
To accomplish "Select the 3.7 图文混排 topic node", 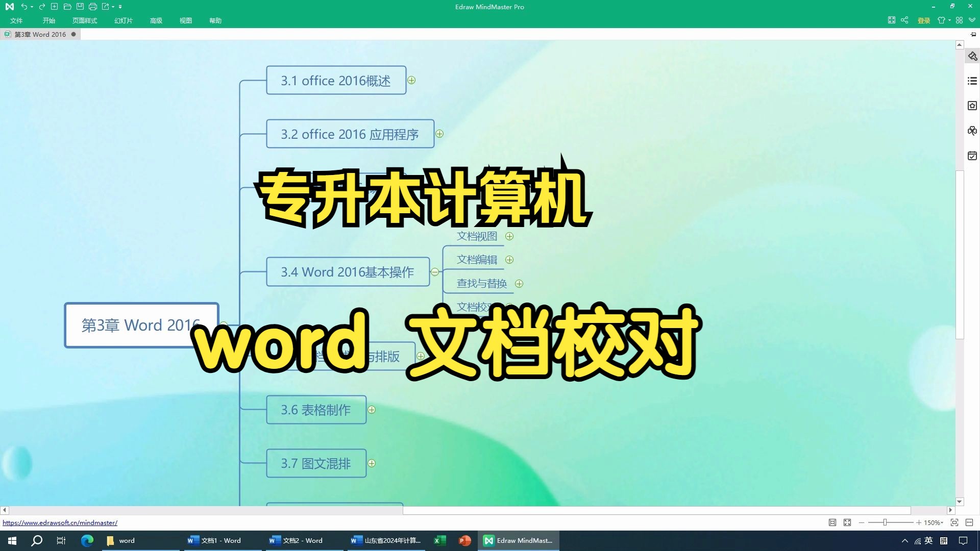I will tap(316, 463).
